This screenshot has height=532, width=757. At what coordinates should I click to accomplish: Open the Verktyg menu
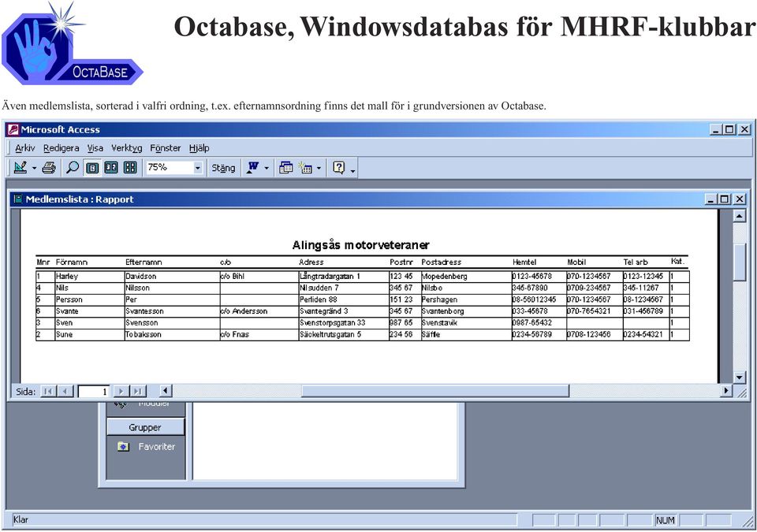(126, 148)
